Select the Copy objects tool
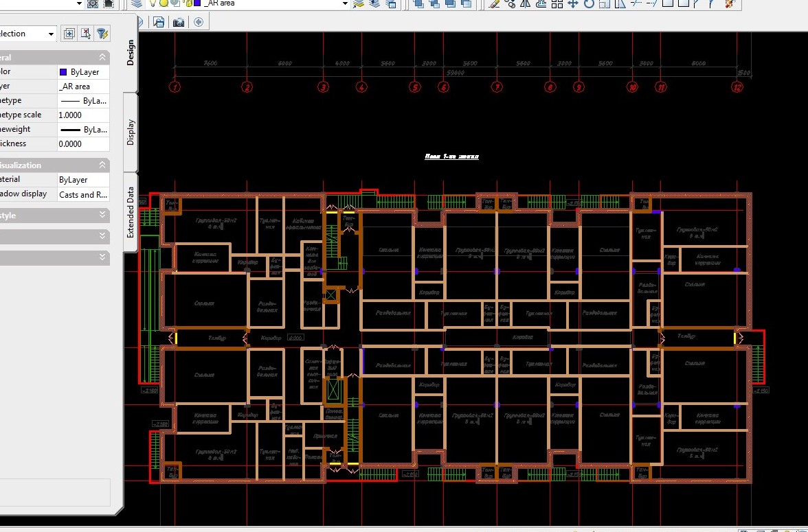The image size is (808, 532). 510,3
